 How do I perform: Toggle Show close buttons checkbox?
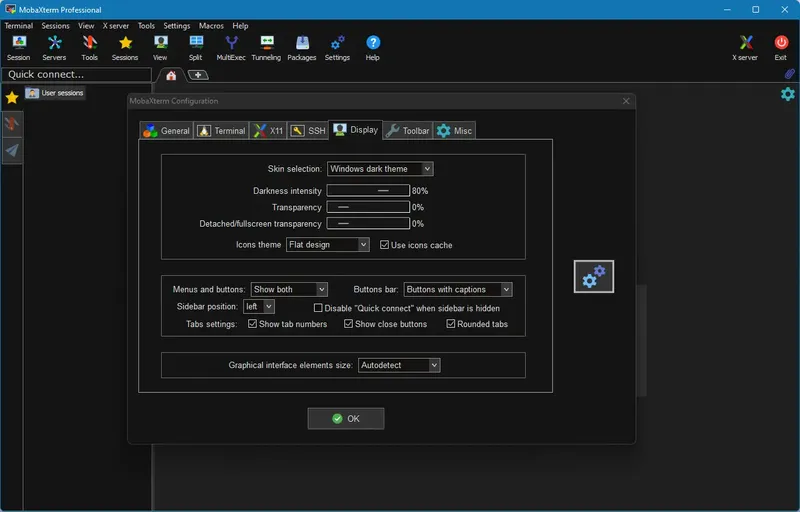coord(348,324)
